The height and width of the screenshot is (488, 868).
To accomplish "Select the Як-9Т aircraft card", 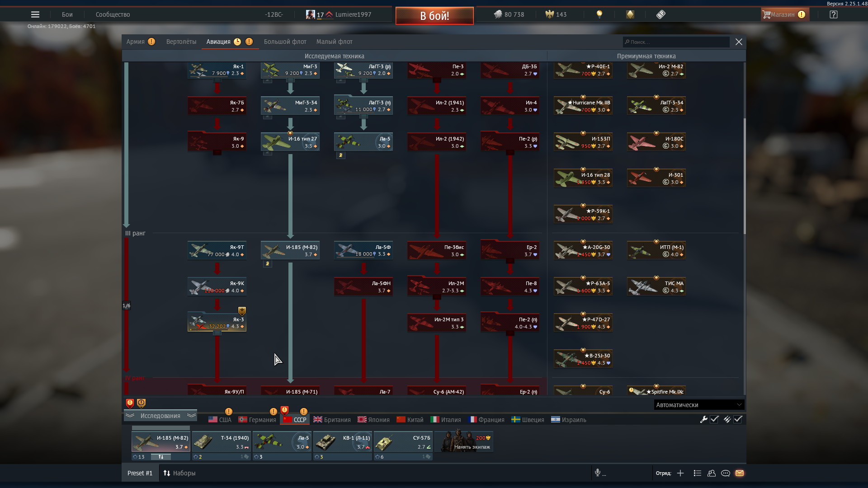I will pyautogui.click(x=217, y=250).
